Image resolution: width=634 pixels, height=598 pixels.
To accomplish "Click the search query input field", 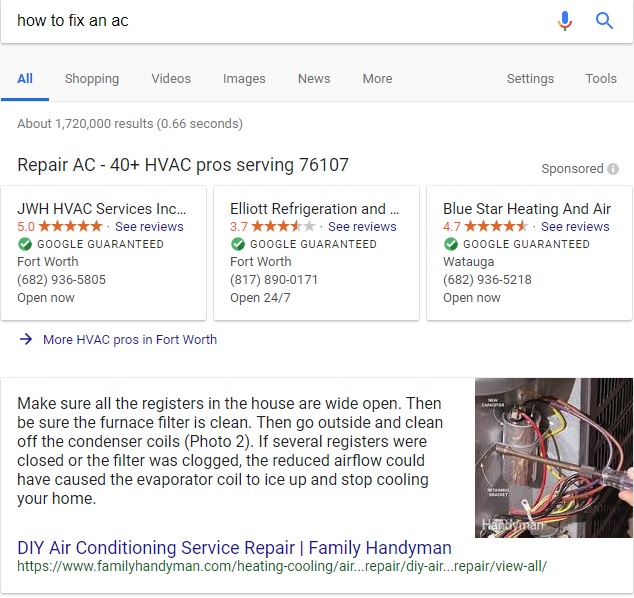I will (279, 21).
